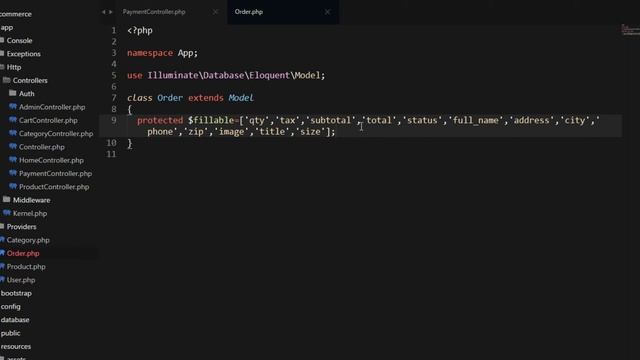Open Product.php model file
640x360 pixels.
[26, 267]
